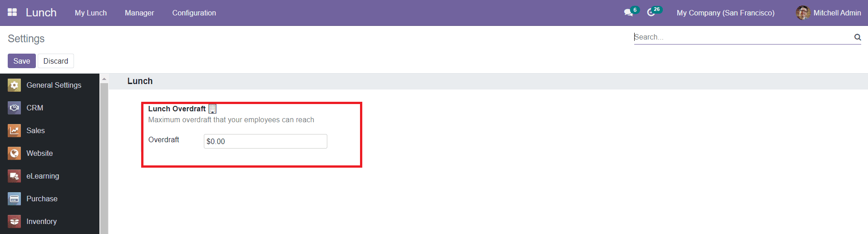Select the Website globe icon
The height and width of the screenshot is (234, 868).
[14, 153]
